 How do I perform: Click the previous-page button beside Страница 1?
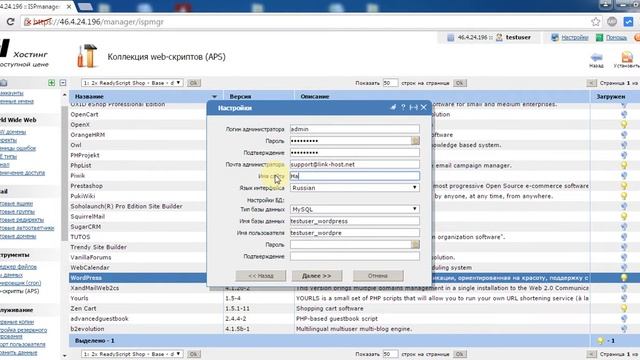591,83
